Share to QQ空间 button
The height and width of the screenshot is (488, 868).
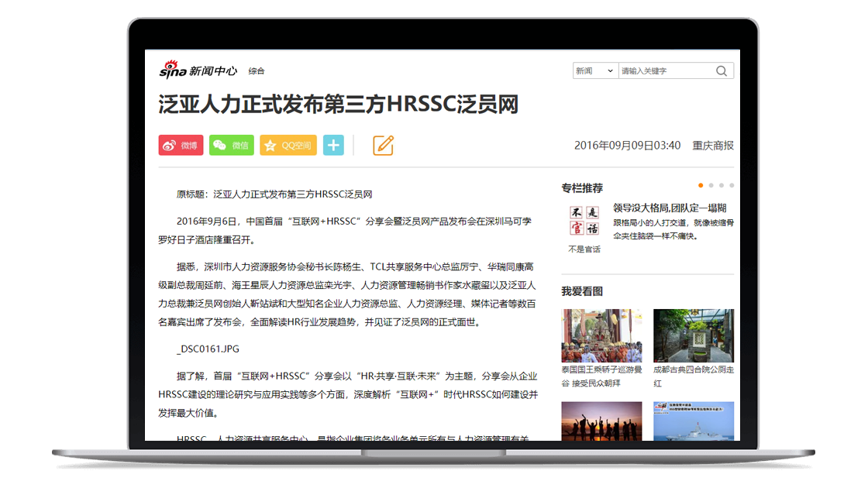click(288, 145)
